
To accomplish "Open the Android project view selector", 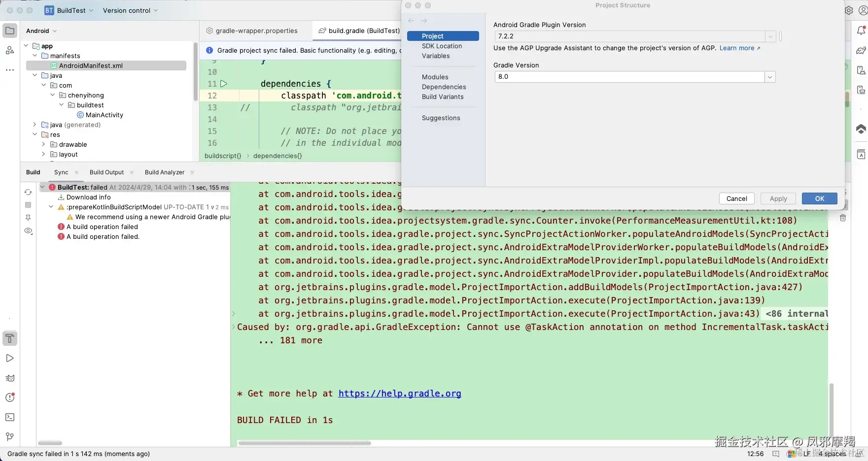I will [x=41, y=31].
